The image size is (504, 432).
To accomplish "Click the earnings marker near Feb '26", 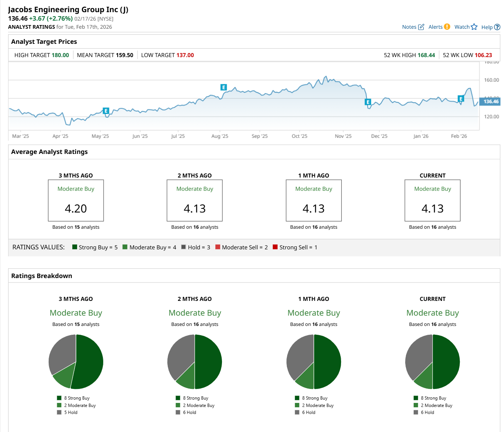I will [461, 99].
